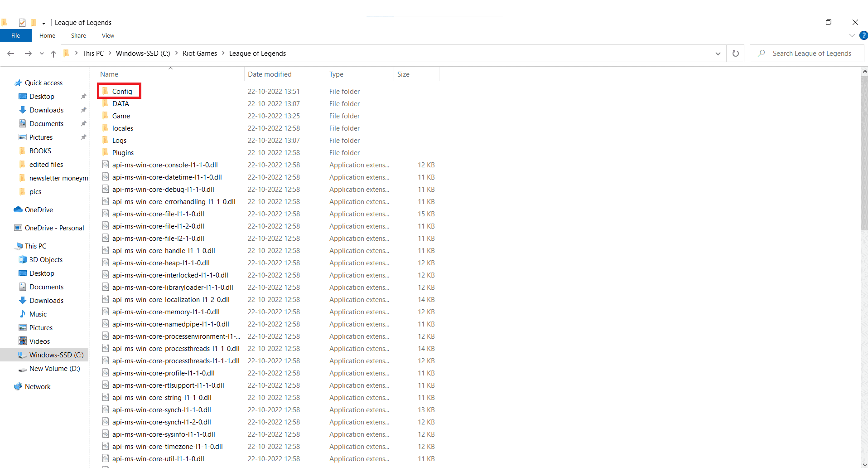Go up one folder level arrow
This screenshot has width=868, height=468.
pos(53,54)
